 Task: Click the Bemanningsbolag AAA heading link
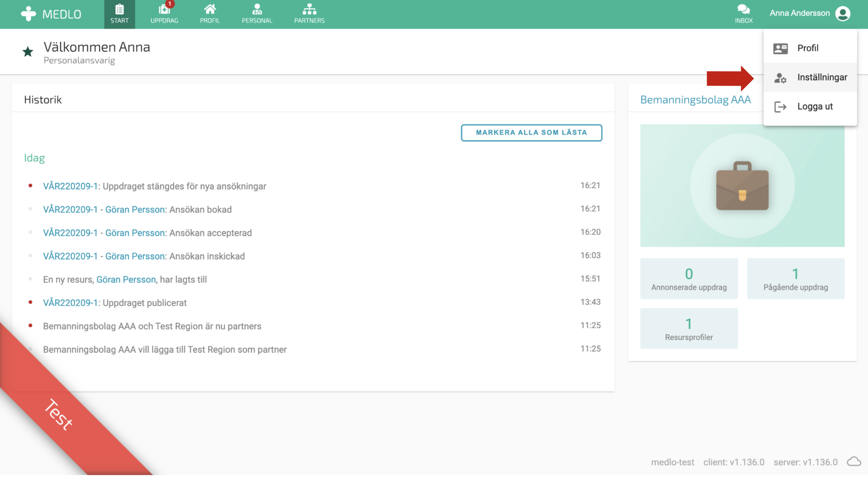pyautogui.click(x=695, y=100)
